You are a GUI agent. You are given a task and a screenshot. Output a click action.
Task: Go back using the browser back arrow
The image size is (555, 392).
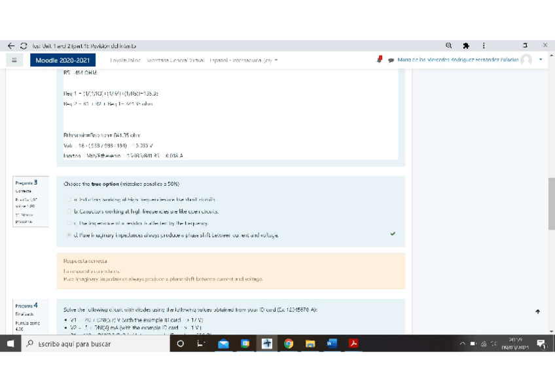click(x=11, y=45)
